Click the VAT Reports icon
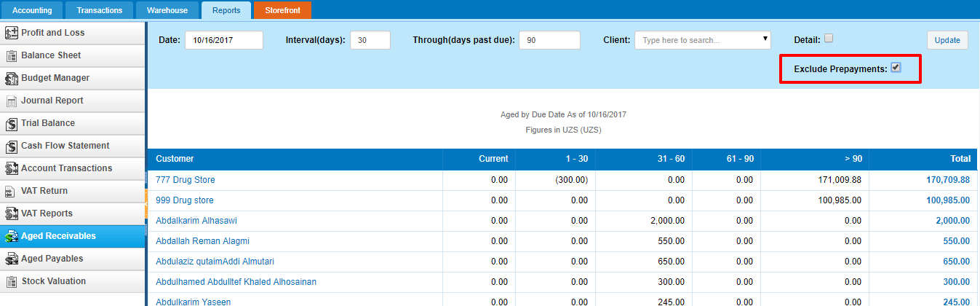 (12, 213)
